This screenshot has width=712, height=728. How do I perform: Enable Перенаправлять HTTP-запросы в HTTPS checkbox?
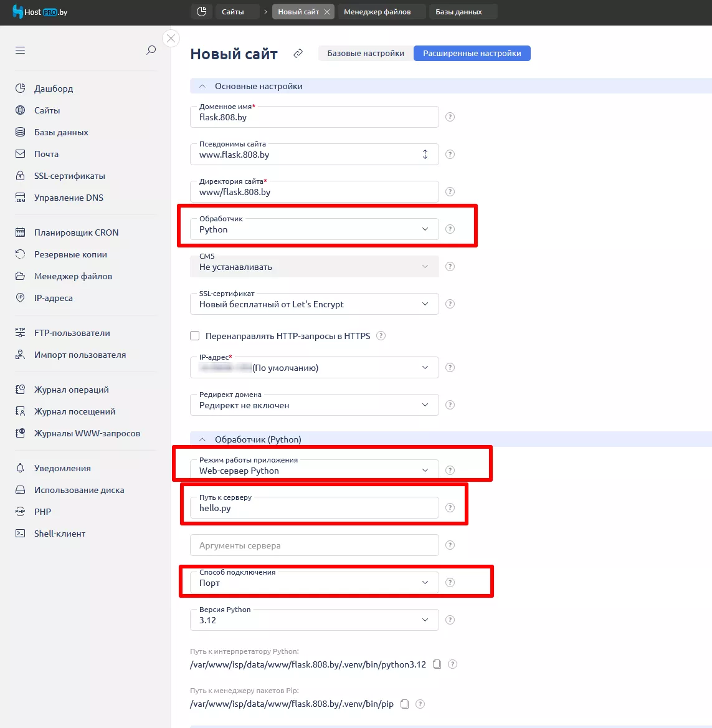pyautogui.click(x=195, y=336)
